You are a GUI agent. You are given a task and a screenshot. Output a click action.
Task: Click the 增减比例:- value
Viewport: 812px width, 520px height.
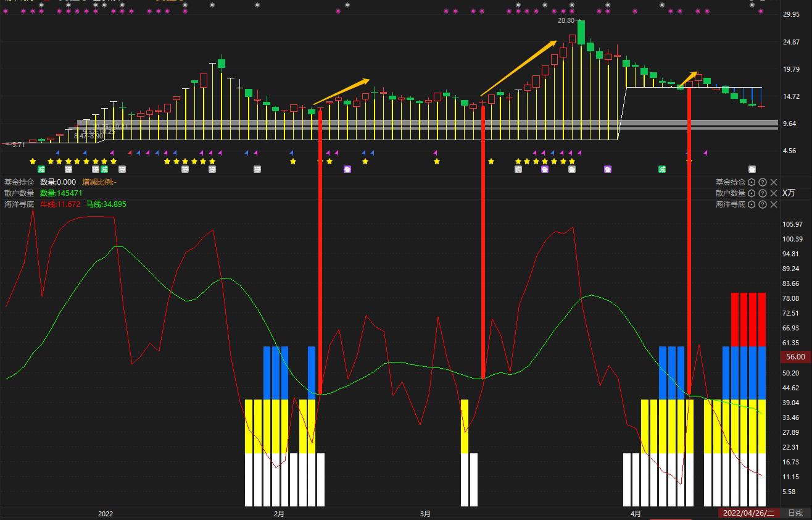pyautogui.click(x=99, y=182)
